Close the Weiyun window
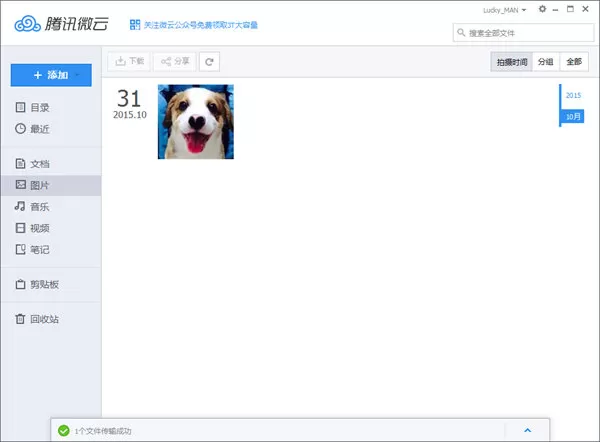The height and width of the screenshot is (442, 600). click(585, 9)
